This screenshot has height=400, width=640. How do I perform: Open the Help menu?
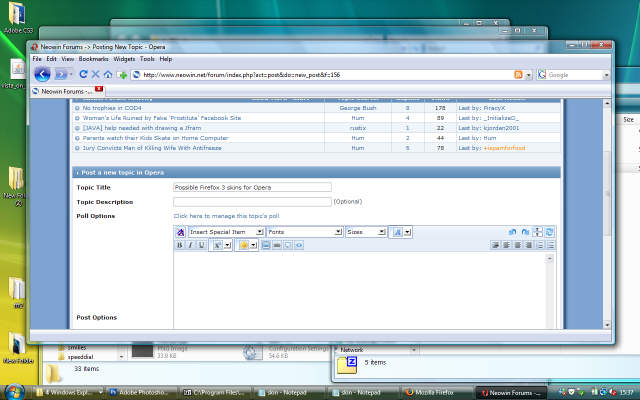pyautogui.click(x=166, y=59)
